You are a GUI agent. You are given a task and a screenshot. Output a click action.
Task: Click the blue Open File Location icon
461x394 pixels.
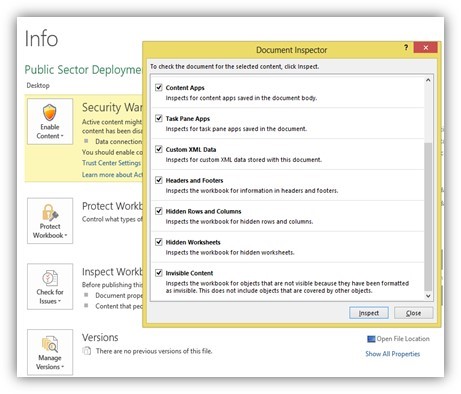point(371,339)
